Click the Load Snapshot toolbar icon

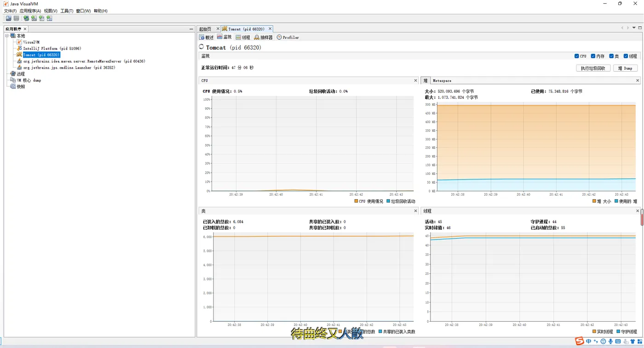[8, 18]
